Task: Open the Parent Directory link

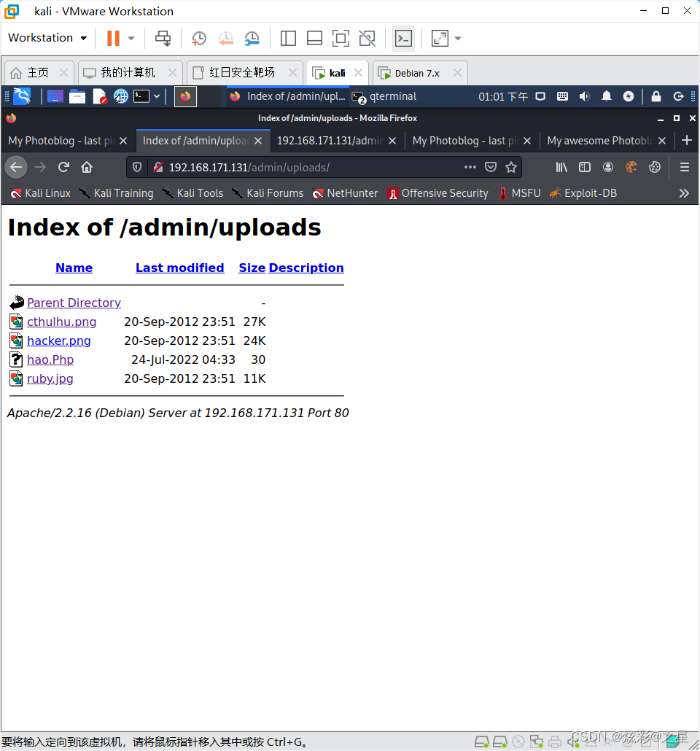Action: (74, 303)
